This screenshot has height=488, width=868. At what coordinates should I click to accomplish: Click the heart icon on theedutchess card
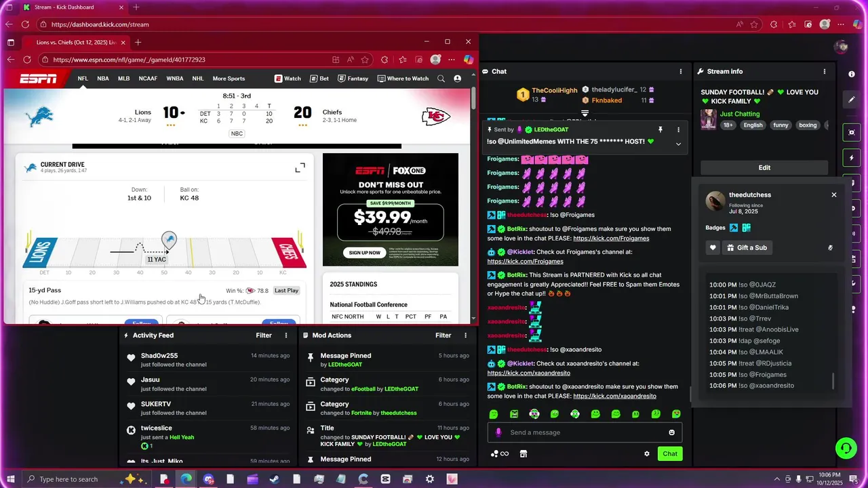pos(713,247)
